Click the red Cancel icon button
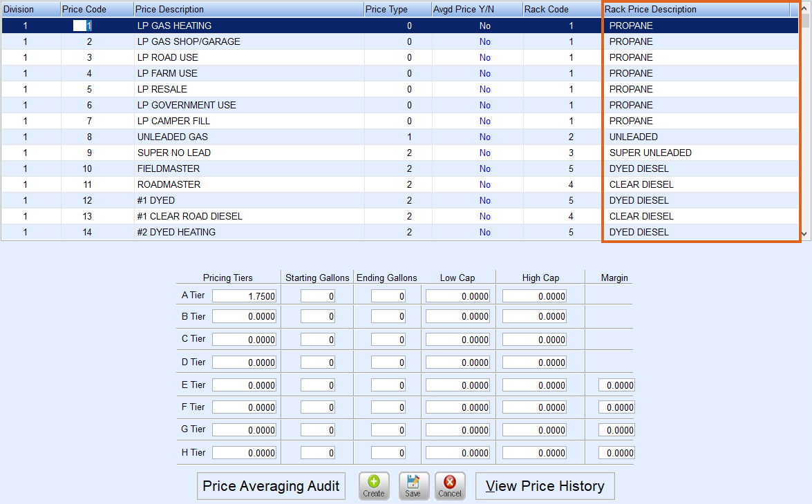This screenshot has height=504, width=812. pyautogui.click(x=450, y=487)
